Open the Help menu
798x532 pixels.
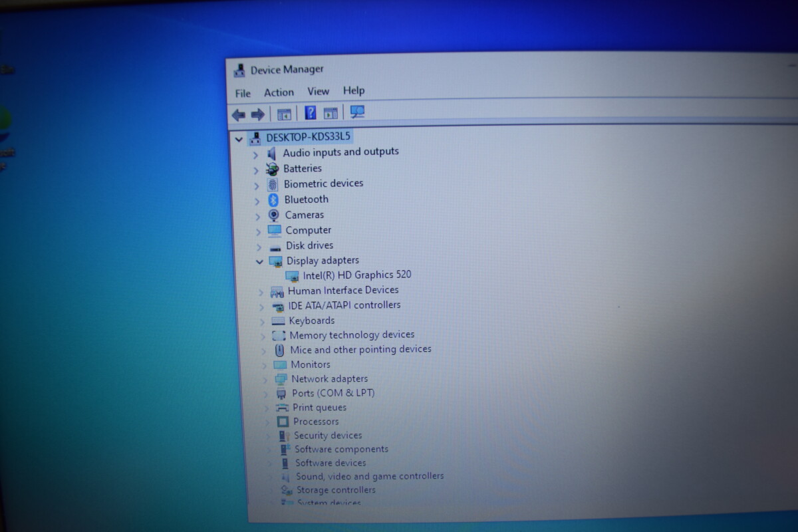point(354,90)
